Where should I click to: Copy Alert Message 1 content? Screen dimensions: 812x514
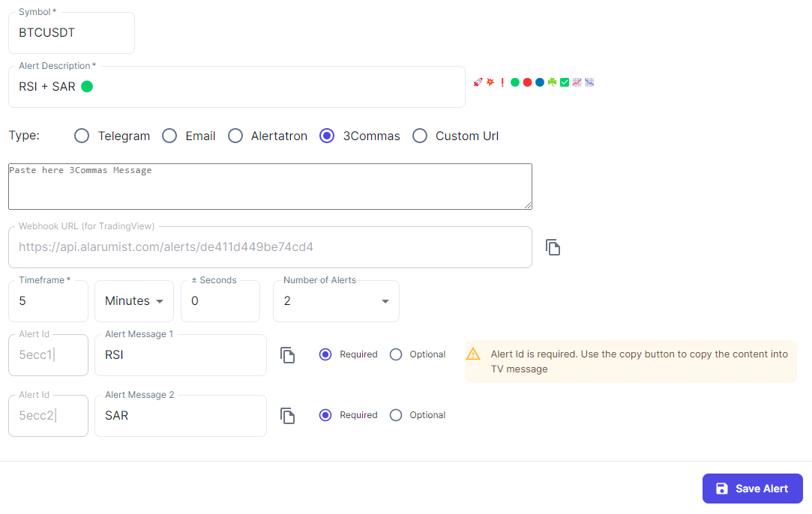287,355
